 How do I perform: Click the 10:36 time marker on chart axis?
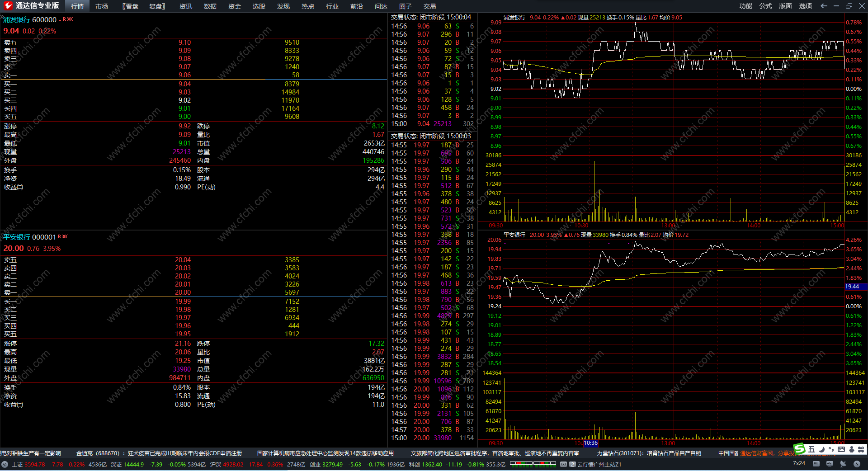tap(590, 443)
